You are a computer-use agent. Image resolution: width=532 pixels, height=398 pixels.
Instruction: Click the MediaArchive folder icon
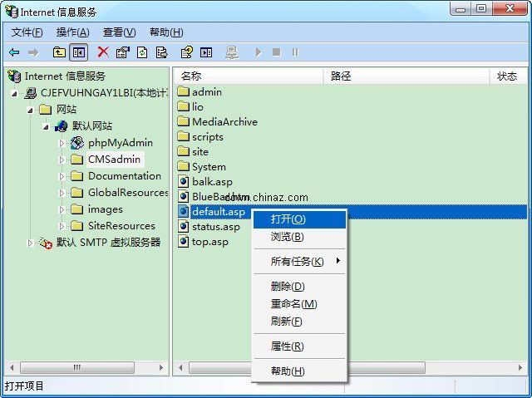point(183,121)
